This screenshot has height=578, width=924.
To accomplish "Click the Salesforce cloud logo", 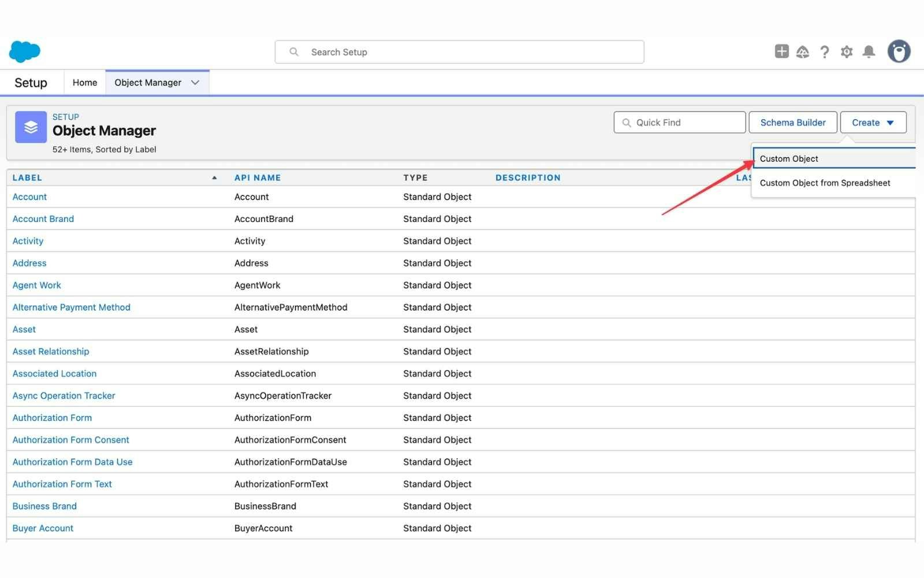I will point(24,51).
